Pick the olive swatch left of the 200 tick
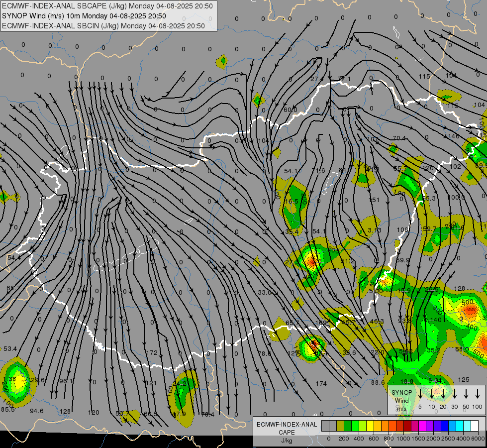This screenshot has width=487, height=448. pyautogui.click(x=340, y=426)
